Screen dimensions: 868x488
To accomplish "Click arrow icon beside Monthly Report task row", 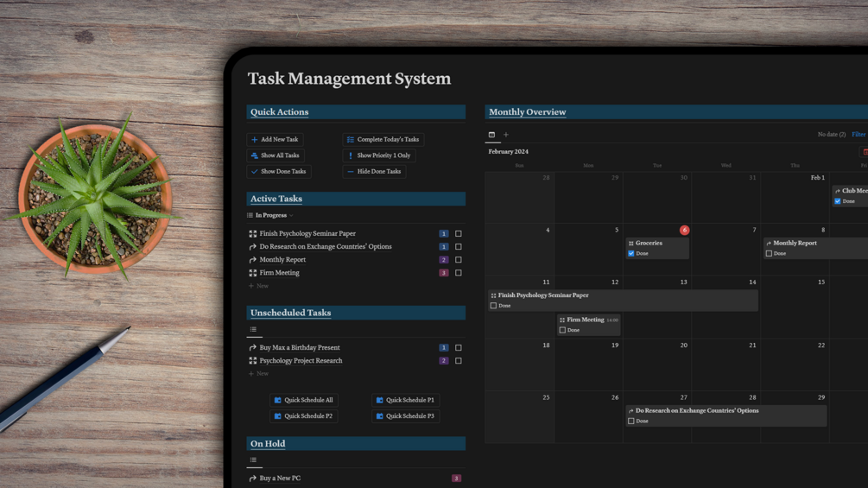I will [x=252, y=259].
